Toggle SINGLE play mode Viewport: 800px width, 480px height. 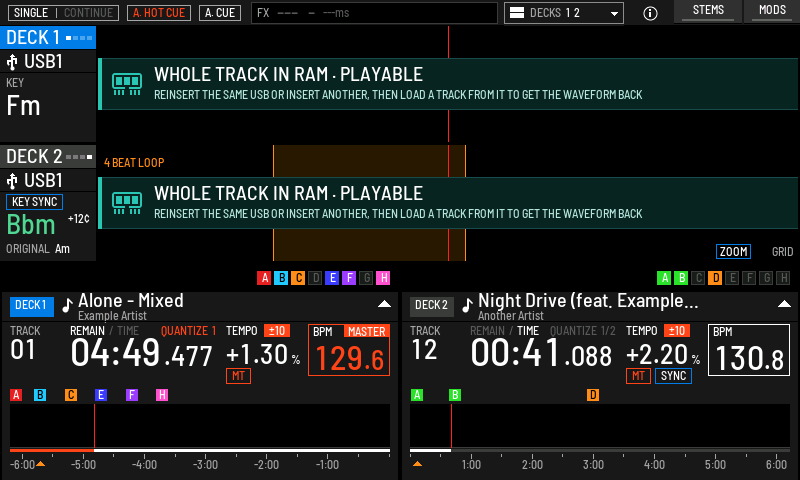coord(31,13)
